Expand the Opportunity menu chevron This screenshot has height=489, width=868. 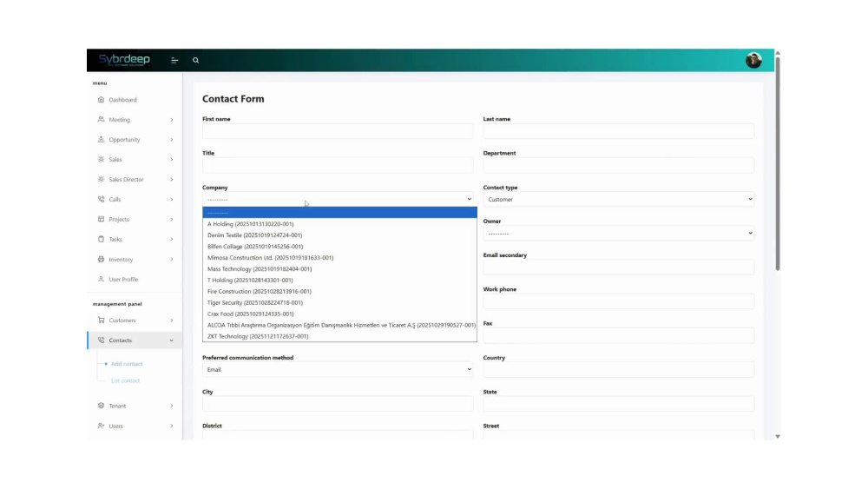172,140
